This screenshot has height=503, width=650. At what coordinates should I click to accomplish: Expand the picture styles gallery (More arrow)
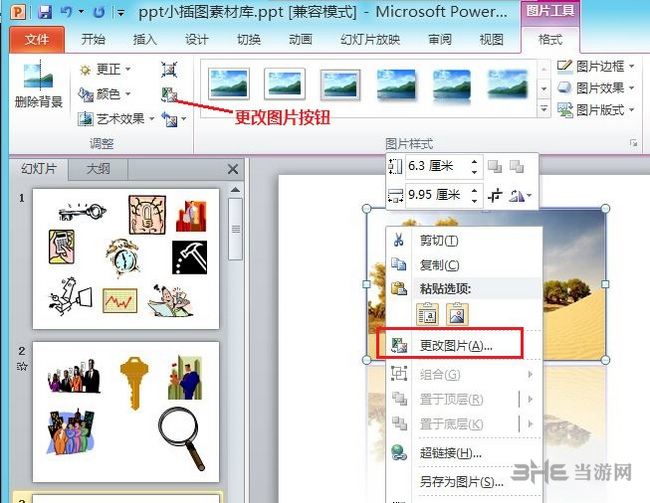click(543, 109)
